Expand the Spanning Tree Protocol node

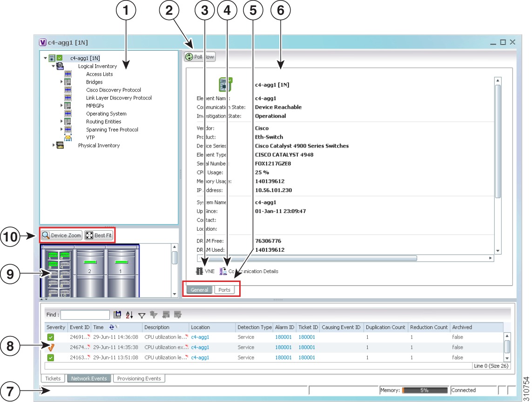coord(61,129)
